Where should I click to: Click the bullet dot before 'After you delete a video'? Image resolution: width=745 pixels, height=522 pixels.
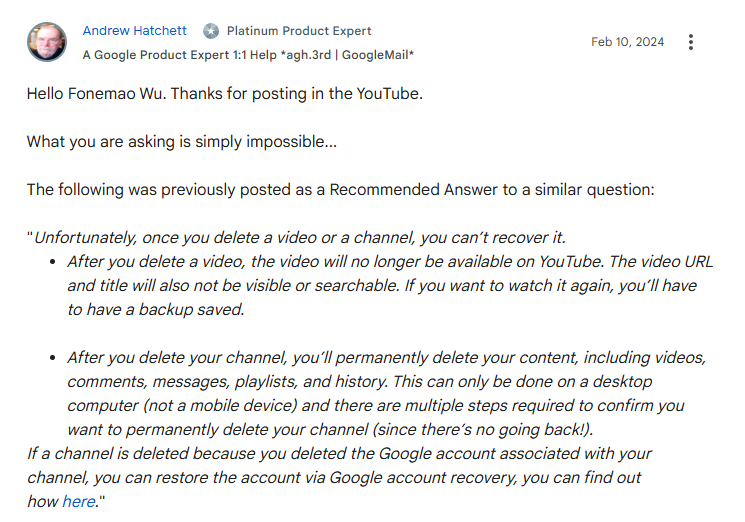coord(53,262)
